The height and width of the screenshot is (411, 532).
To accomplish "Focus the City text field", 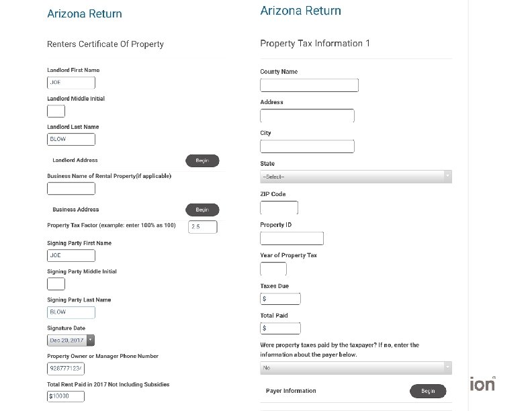I will coord(307,146).
